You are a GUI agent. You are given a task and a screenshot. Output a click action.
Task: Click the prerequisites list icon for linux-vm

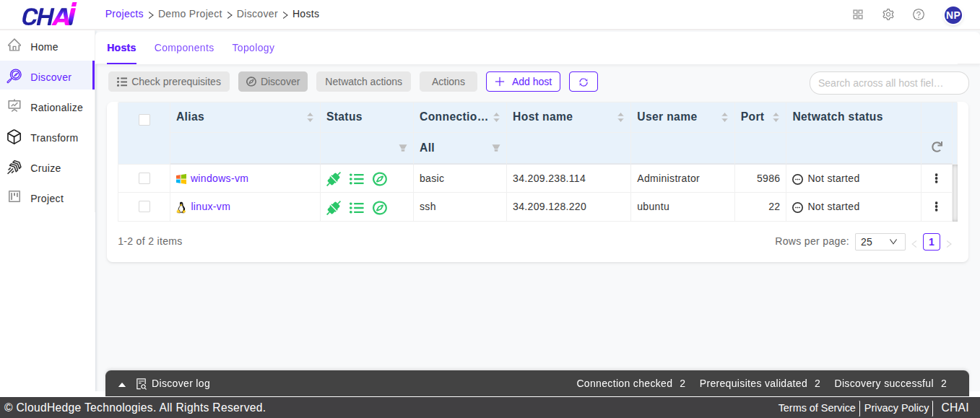(357, 208)
